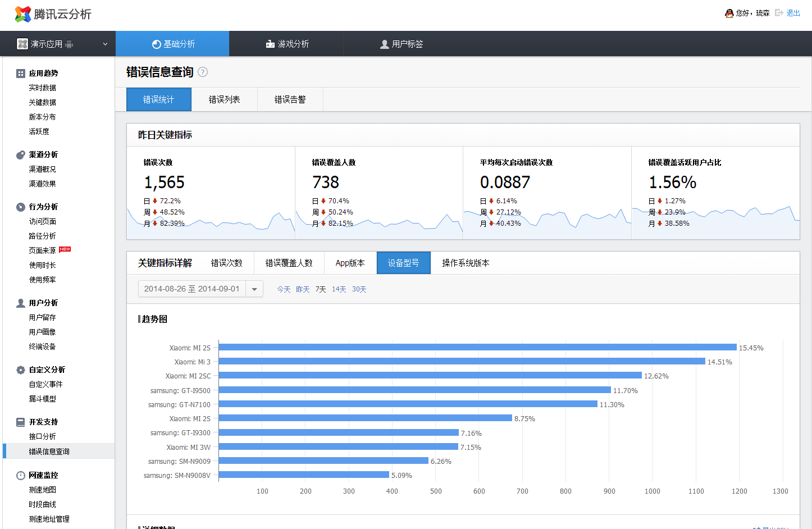Select 错误次数 detail tab
Image resolution: width=812 pixels, height=529 pixels.
point(227,263)
